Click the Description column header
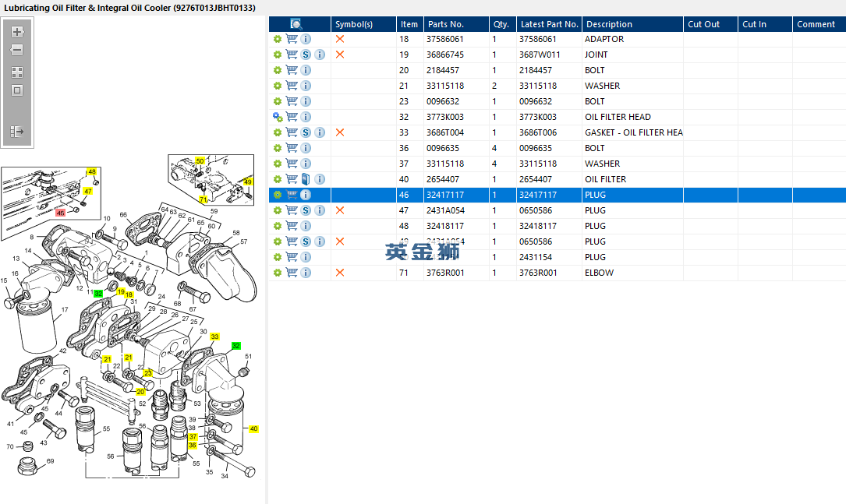The height and width of the screenshot is (504, 846). pyautogui.click(x=633, y=24)
